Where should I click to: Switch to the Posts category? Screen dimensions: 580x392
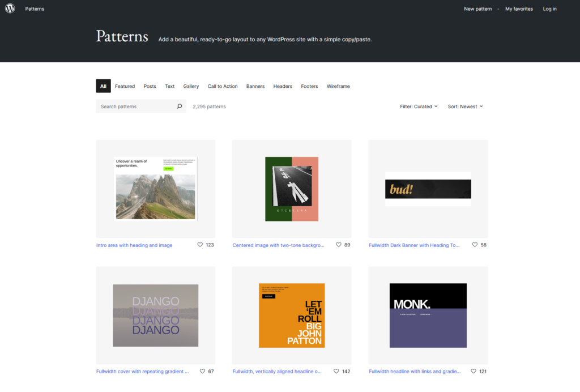click(150, 86)
